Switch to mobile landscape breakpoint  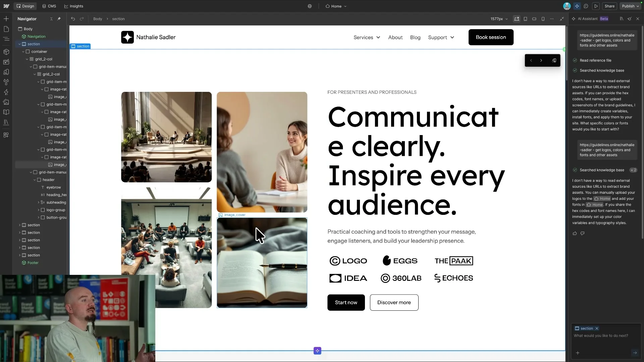click(534, 19)
